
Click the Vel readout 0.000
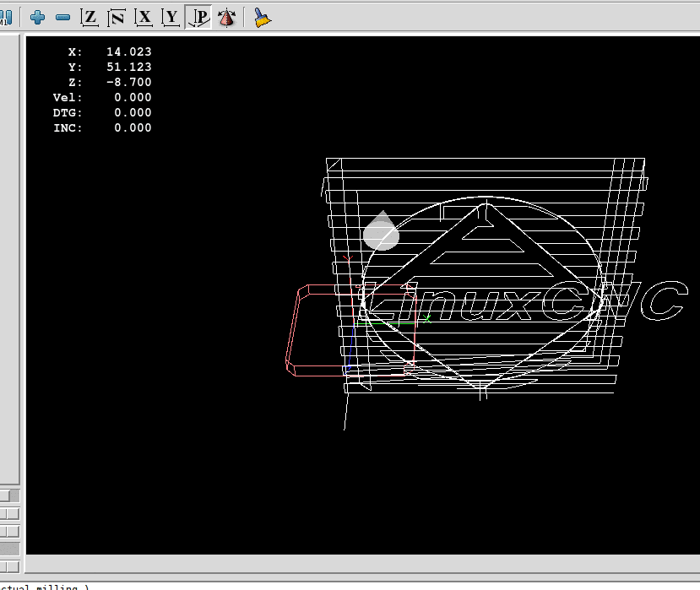coord(133,97)
